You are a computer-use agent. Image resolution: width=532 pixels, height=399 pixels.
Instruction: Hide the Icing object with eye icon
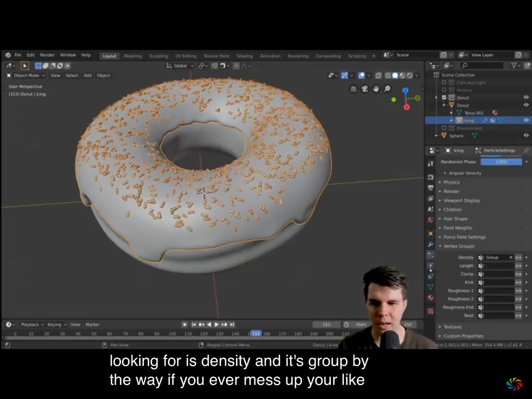[x=526, y=120]
